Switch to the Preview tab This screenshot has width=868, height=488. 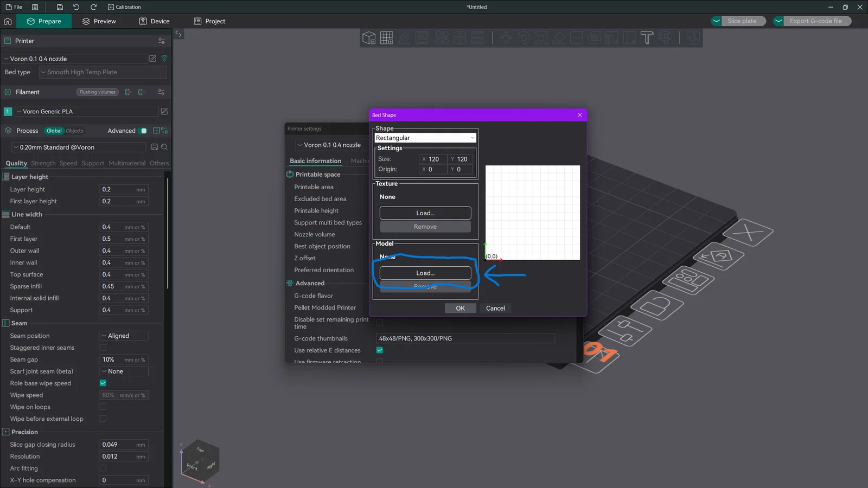tap(99, 21)
